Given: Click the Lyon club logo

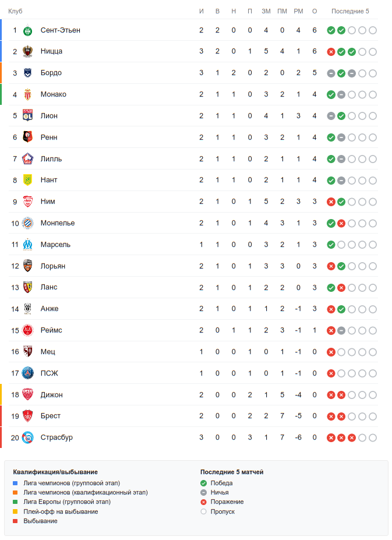Looking at the screenshot, I should tap(27, 116).
